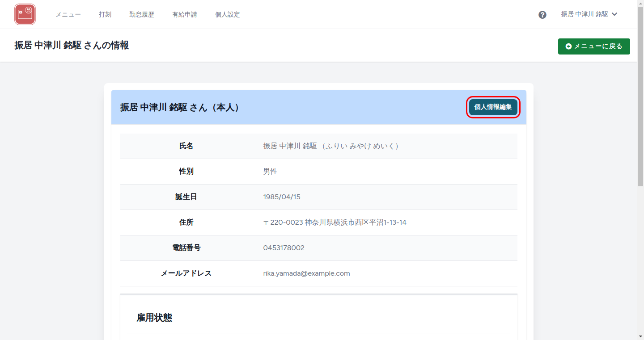Select the gender value 男性
Viewport: 644px width, 340px height.
point(271,172)
